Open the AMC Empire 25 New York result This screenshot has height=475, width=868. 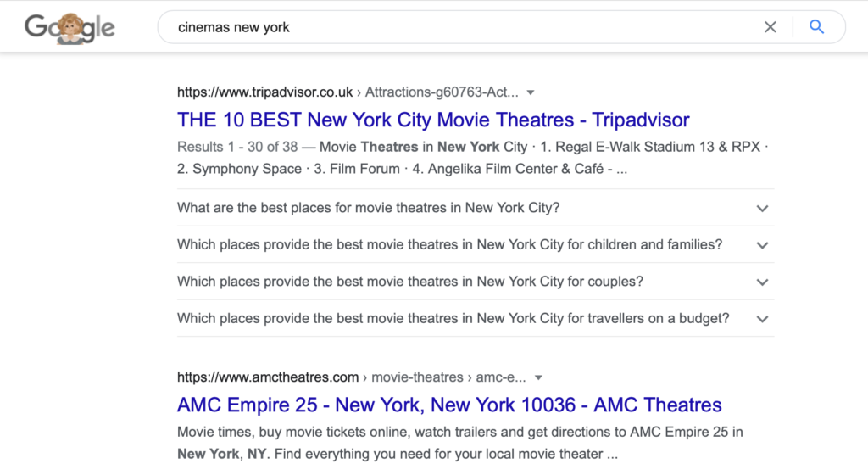449,405
